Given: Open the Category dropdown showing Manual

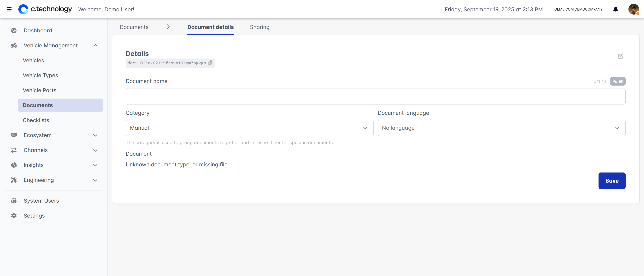Looking at the screenshot, I should pos(249,128).
